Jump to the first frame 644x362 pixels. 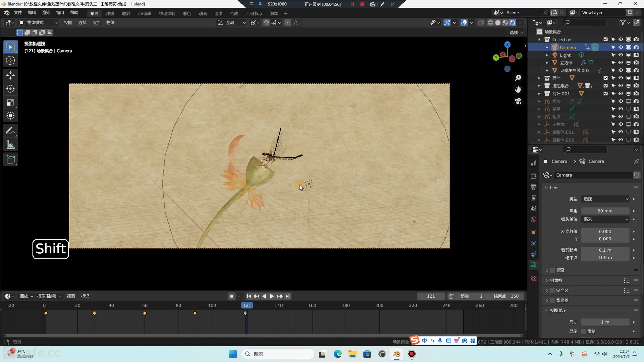249,296
